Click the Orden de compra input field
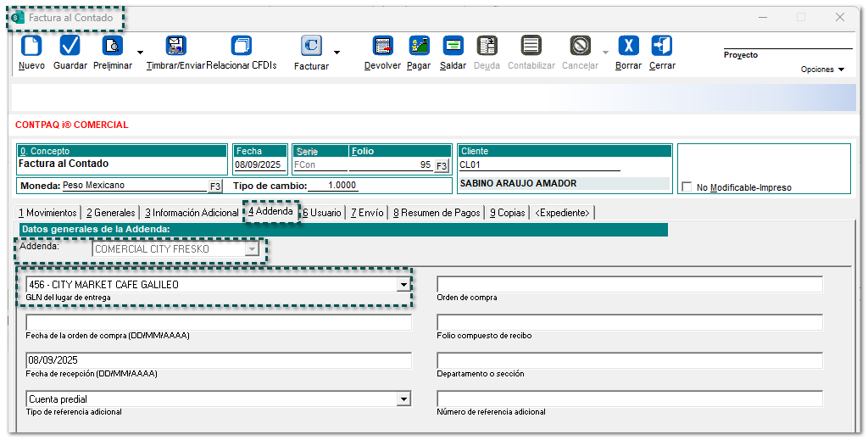Image resolution: width=868 pixels, height=440 pixels. [x=629, y=285]
